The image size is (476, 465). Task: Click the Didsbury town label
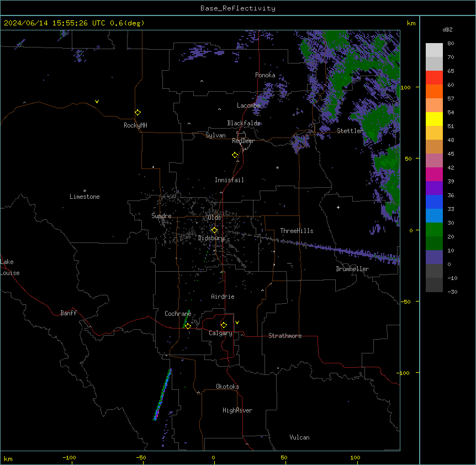click(x=211, y=238)
